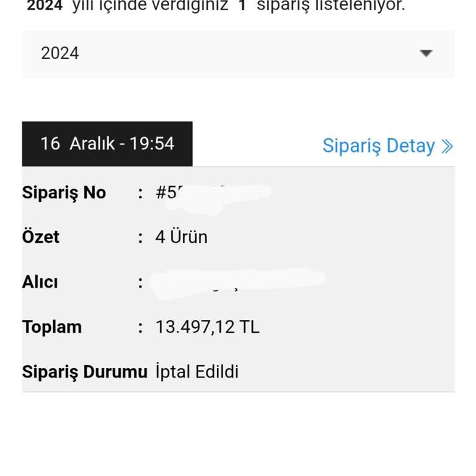Click the bold 2024 in the heading

45,6
